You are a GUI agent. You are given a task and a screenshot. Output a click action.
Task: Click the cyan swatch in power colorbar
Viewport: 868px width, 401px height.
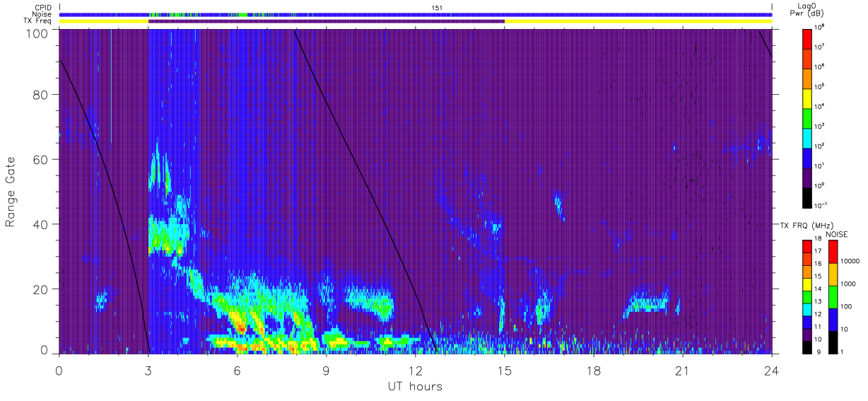[x=807, y=138]
